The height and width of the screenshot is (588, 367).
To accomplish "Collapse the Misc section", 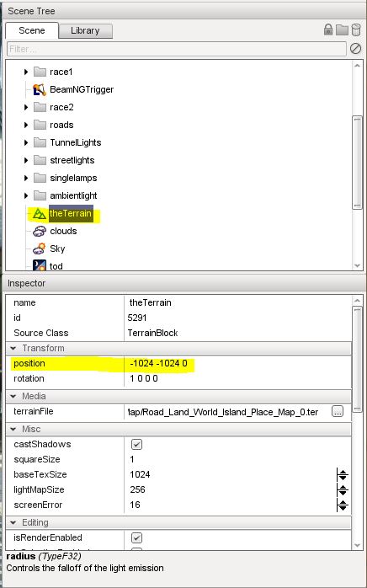I will 13,430.
